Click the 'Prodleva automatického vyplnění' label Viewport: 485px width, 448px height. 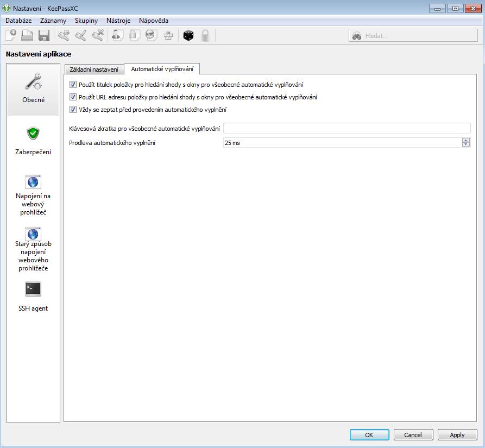(x=112, y=143)
